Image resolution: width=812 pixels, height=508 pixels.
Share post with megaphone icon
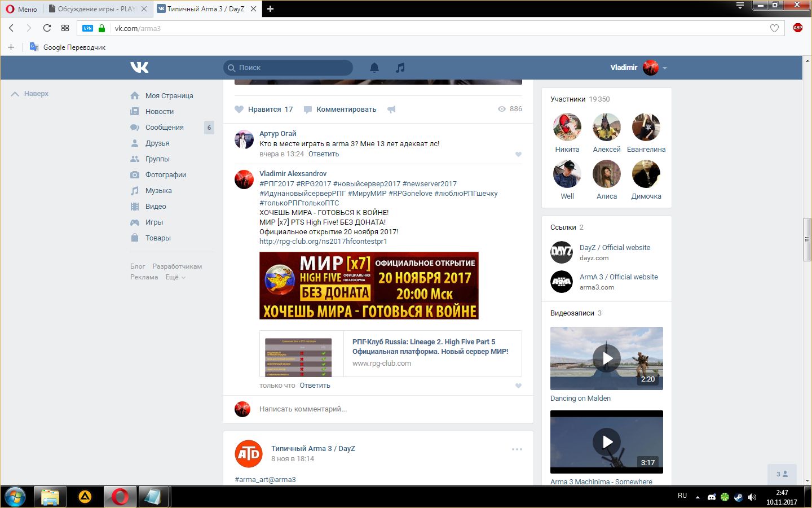[x=391, y=110]
